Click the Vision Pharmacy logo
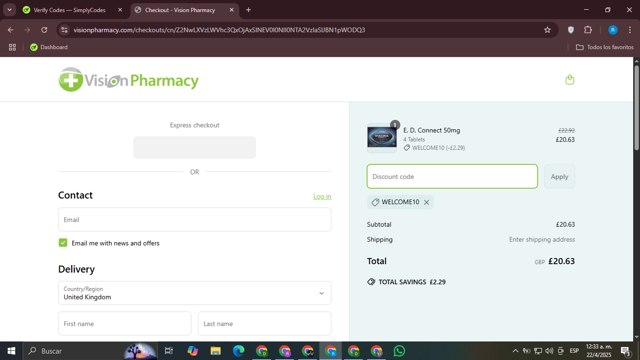The height and width of the screenshot is (360, 640). pos(128,80)
